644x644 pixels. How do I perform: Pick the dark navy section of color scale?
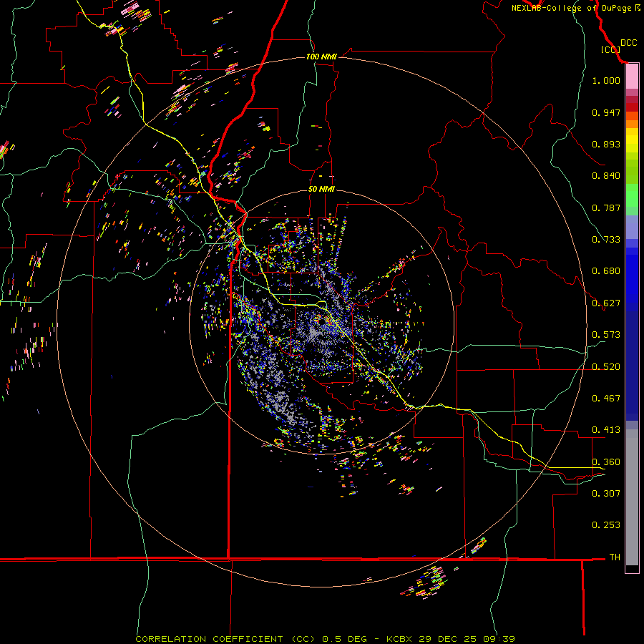632,366
